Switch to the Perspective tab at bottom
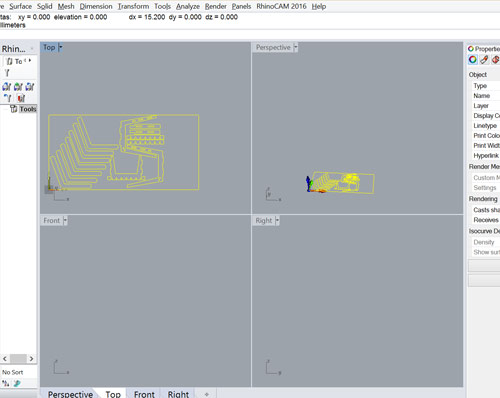The image size is (500, 398). tap(70, 394)
